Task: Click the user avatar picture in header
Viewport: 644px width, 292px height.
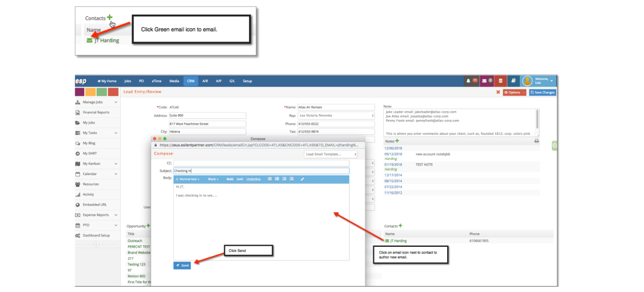Action: coord(527,81)
